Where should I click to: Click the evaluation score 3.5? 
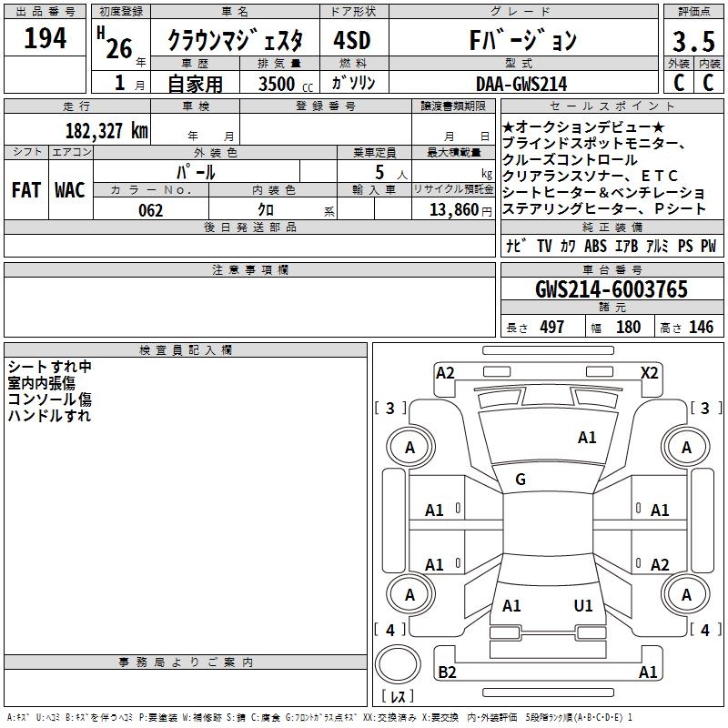[693, 41]
